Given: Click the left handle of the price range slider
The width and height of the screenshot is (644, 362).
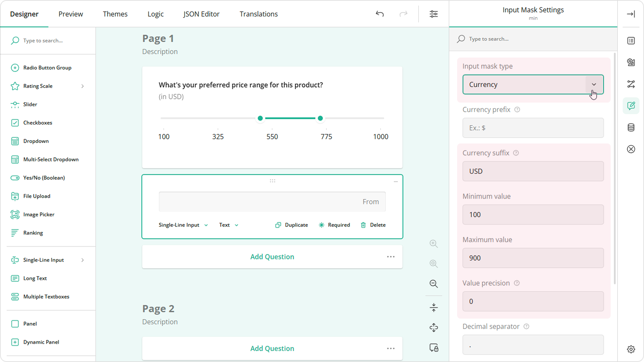Looking at the screenshot, I should (260, 118).
